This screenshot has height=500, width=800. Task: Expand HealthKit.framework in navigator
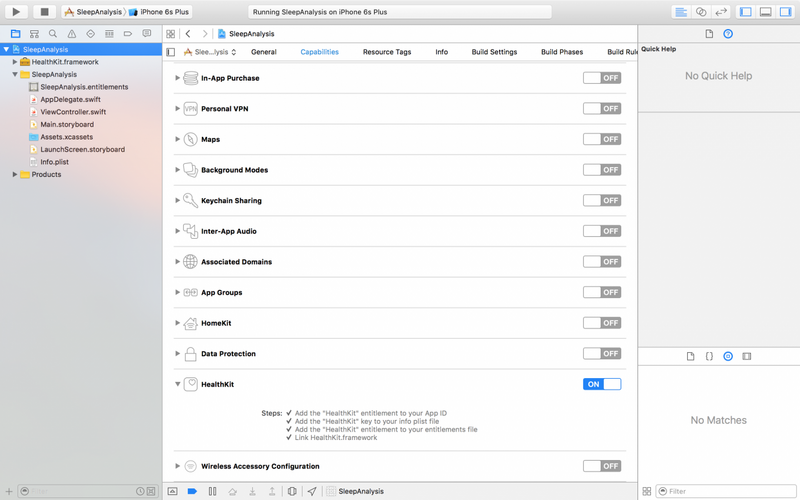[x=15, y=62]
